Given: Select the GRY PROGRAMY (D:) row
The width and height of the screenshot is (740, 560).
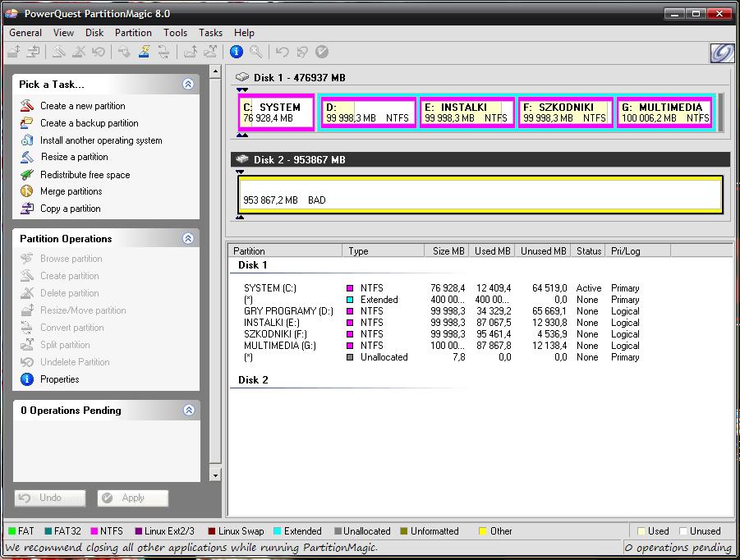Looking at the screenshot, I should point(441,311).
